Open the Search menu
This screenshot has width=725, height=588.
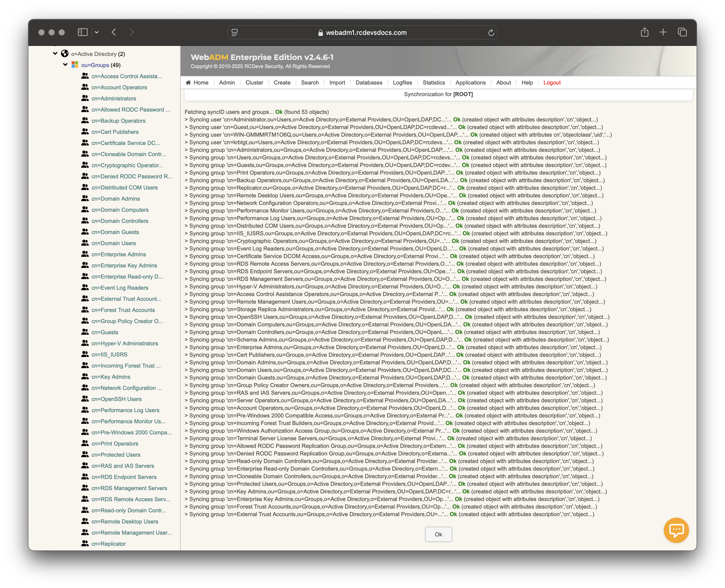[x=310, y=83]
